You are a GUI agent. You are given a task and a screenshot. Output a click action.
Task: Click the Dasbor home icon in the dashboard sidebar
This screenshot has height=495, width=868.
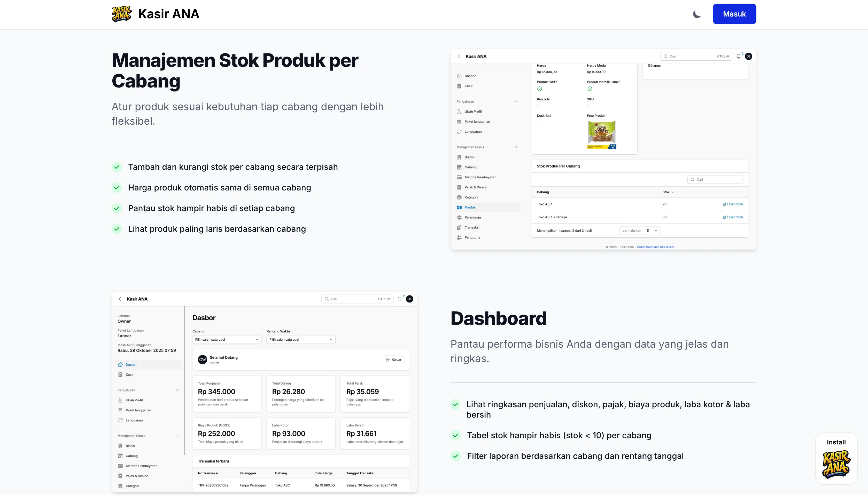[120, 365]
